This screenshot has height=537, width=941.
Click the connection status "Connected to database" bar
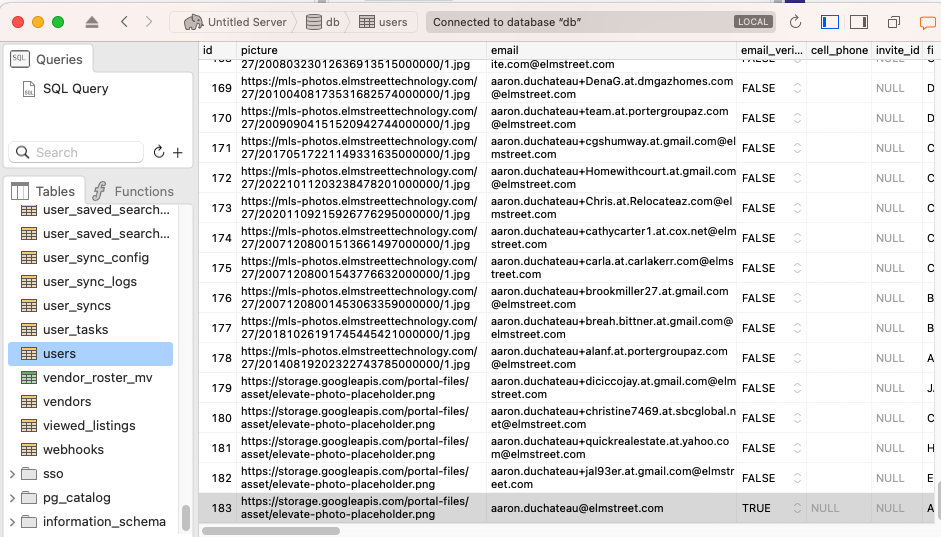point(600,22)
